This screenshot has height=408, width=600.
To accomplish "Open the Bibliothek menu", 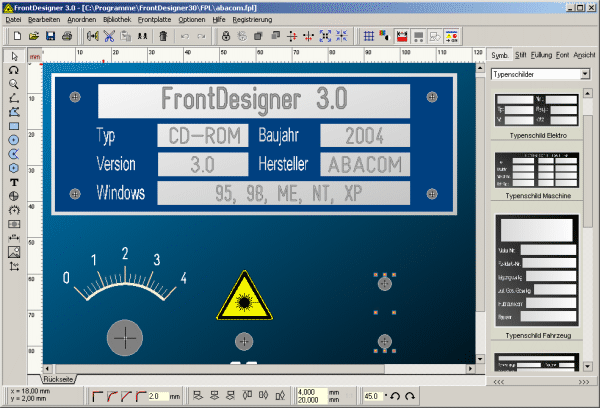I will tap(117, 20).
